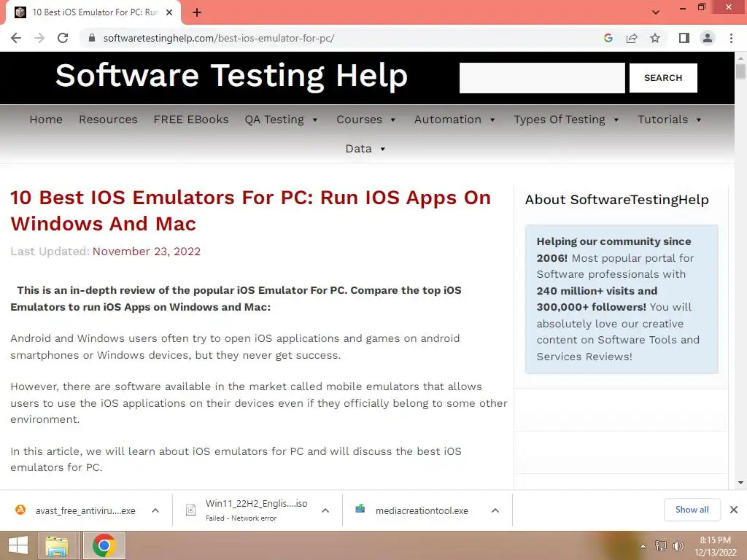Click the site search input field
Screen dimensions: 747x560
(x=542, y=77)
